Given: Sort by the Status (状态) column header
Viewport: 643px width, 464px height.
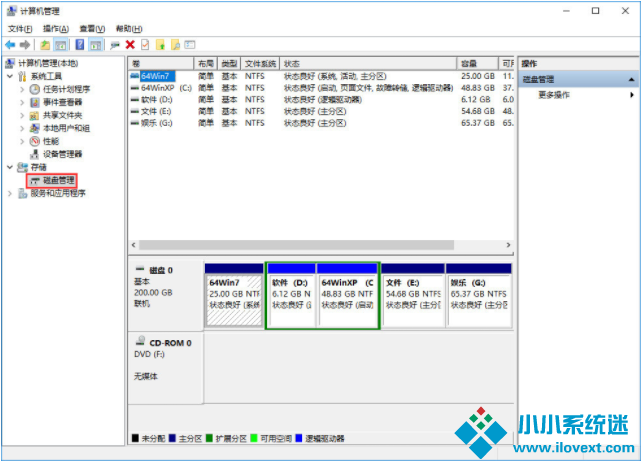Looking at the screenshot, I should pos(368,64).
